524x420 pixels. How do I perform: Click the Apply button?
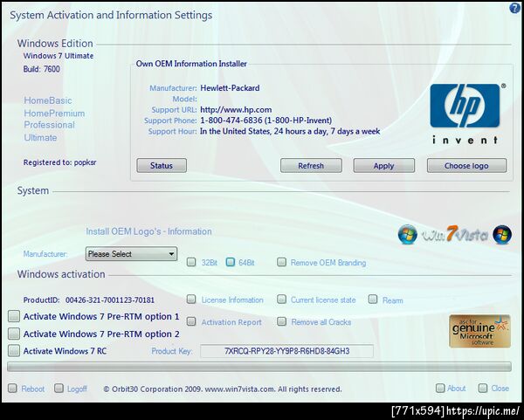tap(384, 165)
